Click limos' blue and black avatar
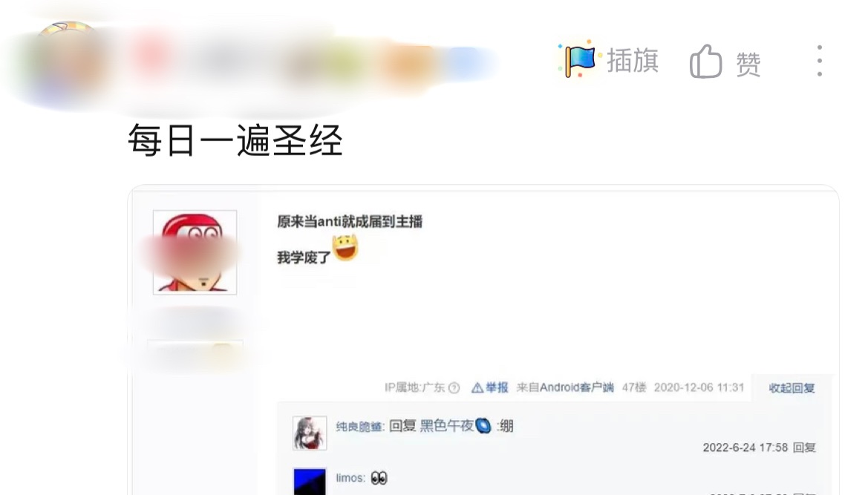The image size is (868, 495). 310,481
